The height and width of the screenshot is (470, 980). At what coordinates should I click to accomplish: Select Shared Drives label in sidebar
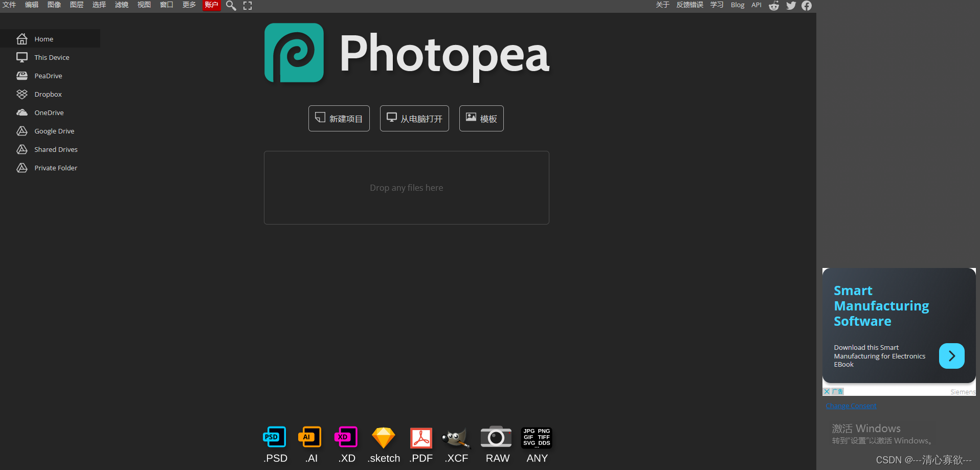[56, 150]
